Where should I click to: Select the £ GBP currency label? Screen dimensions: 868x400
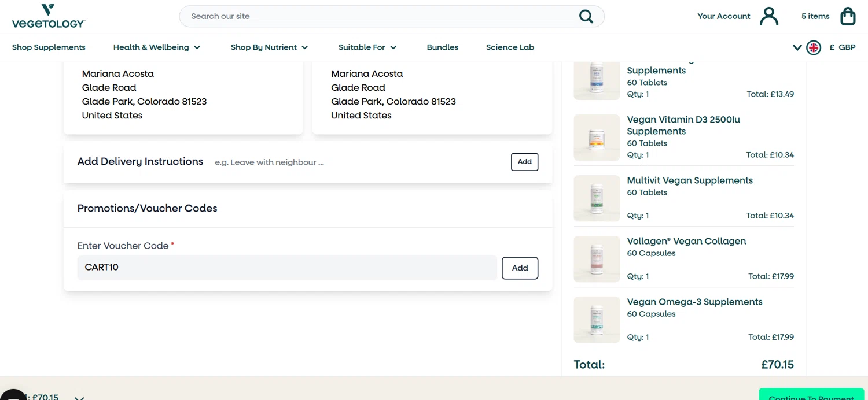[842, 47]
